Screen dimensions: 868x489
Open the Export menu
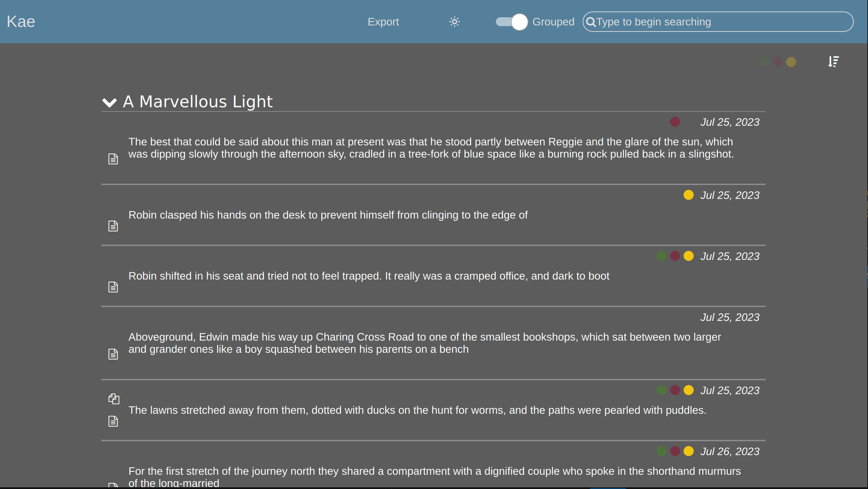(383, 22)
